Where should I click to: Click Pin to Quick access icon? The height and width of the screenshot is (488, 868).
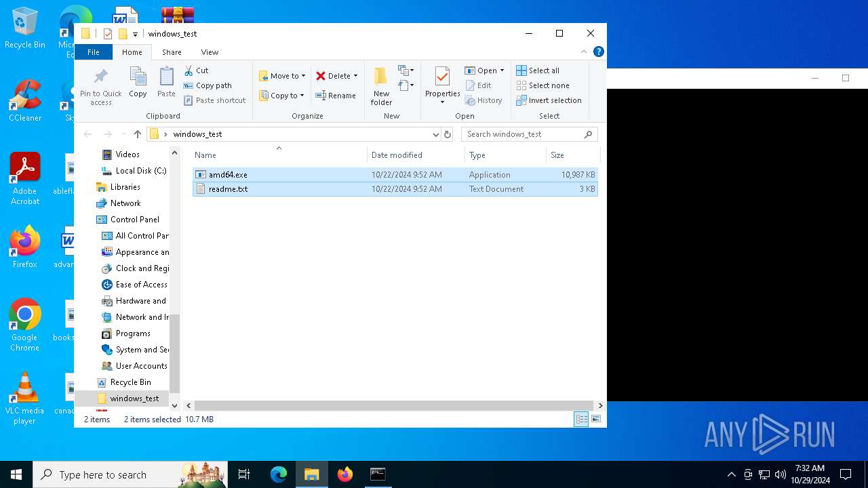click(101, 86)
